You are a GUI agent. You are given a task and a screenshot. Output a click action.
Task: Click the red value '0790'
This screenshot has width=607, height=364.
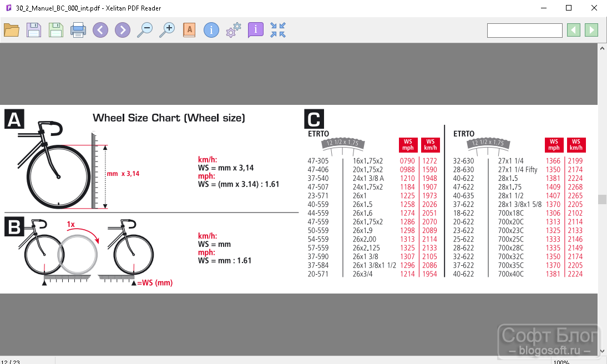407,161
